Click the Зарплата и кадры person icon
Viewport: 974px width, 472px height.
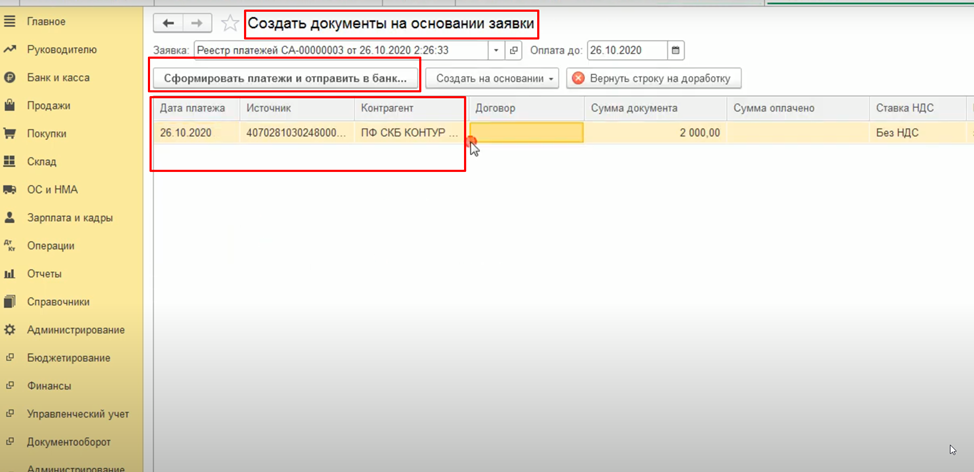pos(9,218)
